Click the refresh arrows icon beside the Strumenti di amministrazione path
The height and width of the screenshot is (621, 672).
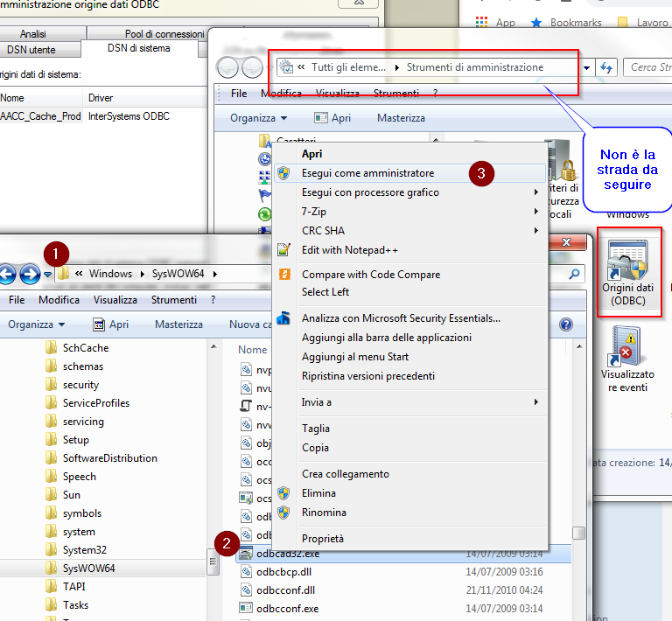[x=606, y=67]
